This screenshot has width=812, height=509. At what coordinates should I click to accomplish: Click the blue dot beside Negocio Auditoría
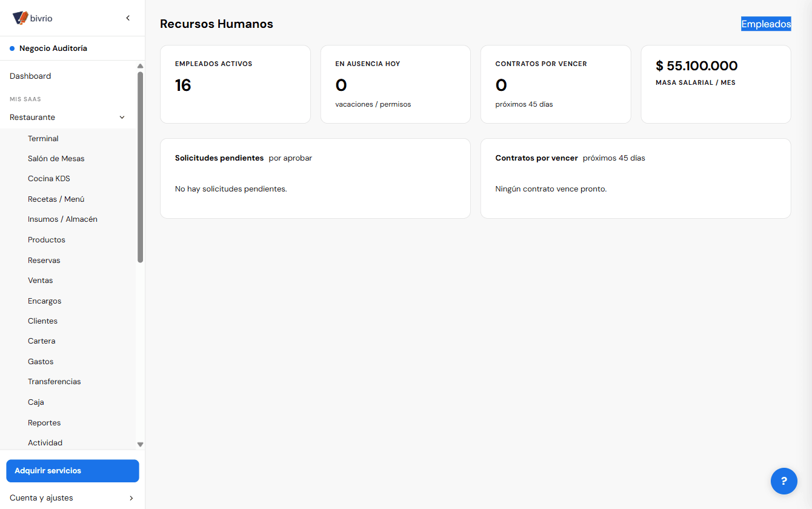[x=12, y=48]
